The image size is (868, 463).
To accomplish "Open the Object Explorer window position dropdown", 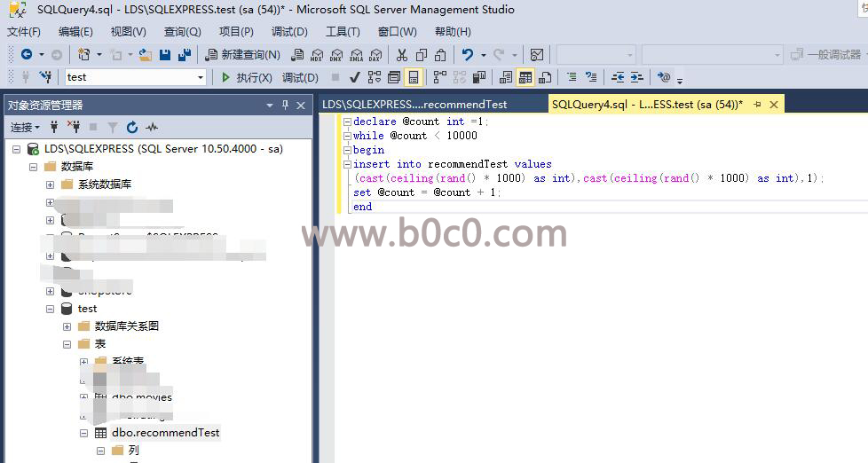I will [x=270, y=105].
